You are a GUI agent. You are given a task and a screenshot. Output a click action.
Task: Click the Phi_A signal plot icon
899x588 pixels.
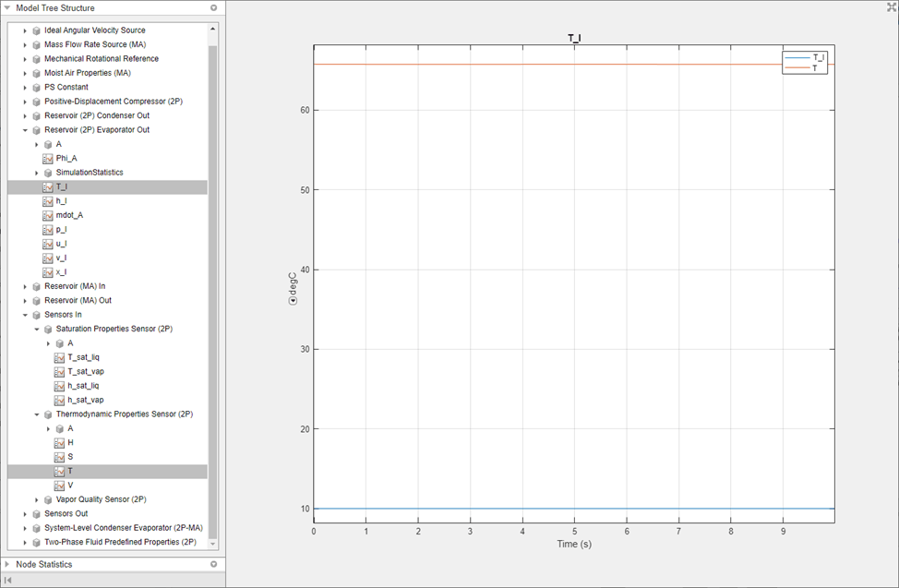point(48,159)
